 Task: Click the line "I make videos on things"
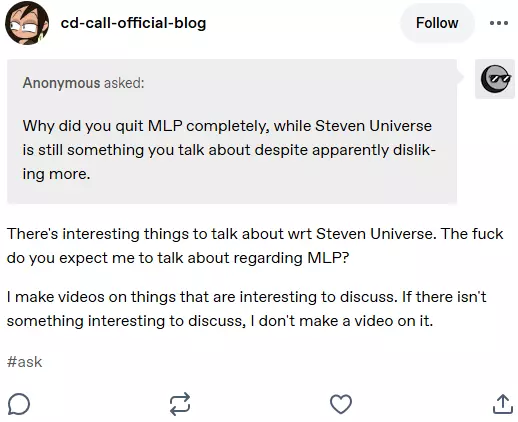(247, 297)
